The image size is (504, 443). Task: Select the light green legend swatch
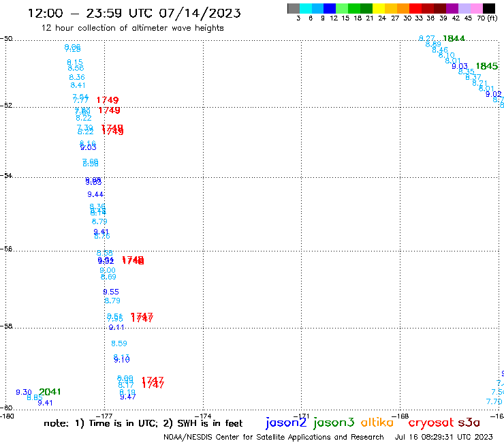(342, 8)
